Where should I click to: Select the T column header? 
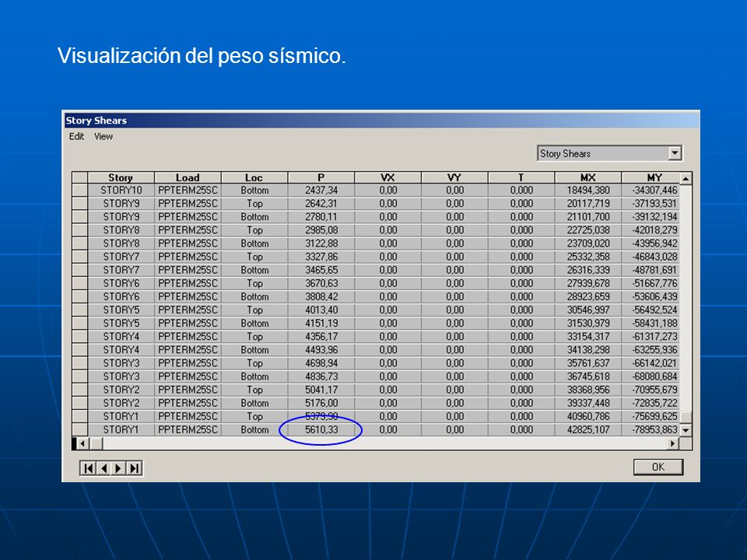click(521, 177)
